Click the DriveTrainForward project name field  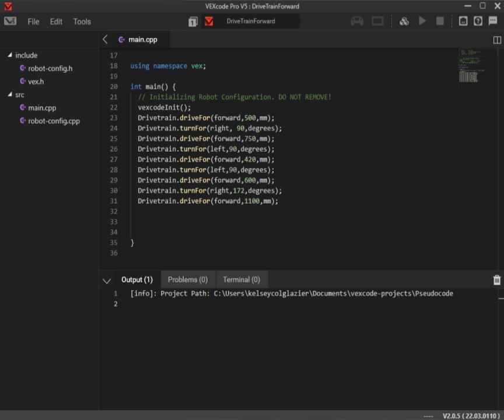coord(251,22)
